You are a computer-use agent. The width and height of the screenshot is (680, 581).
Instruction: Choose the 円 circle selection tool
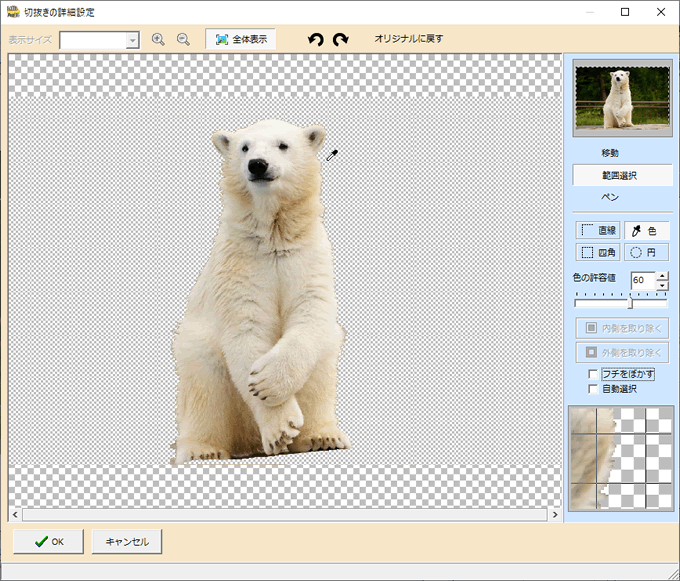point(646,253)
